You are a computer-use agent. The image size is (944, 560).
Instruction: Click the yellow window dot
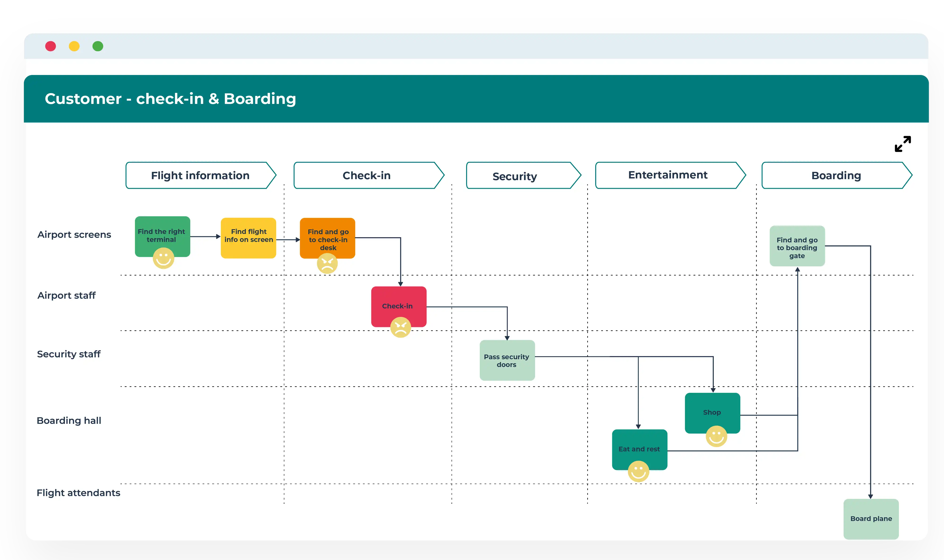point(74,46)
